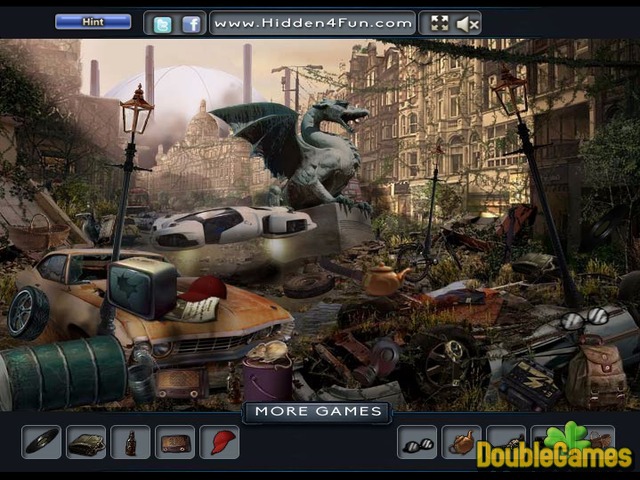Select the sunglasses item slot
The height and width of the screenshot is (480, 640).
pyautogui.click(x=417, y=442)
